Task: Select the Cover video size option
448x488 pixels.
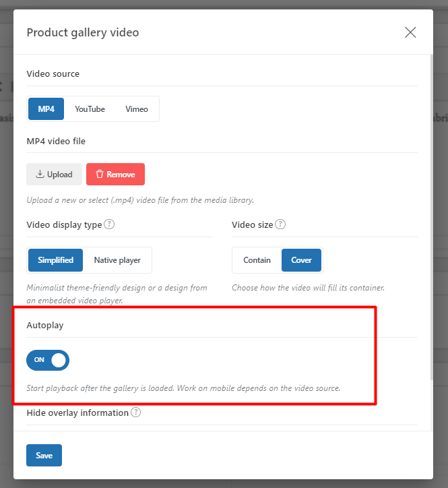Action: click(301, 260)
